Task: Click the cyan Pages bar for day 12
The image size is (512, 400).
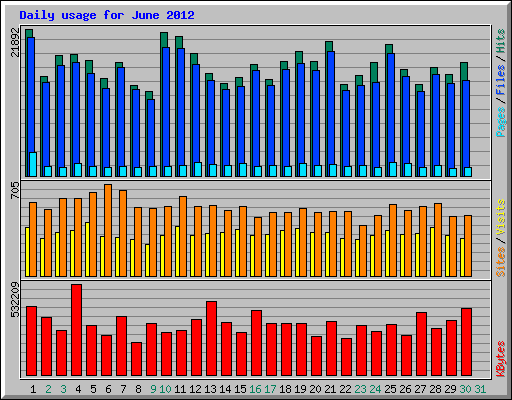Action: (198, 169)
